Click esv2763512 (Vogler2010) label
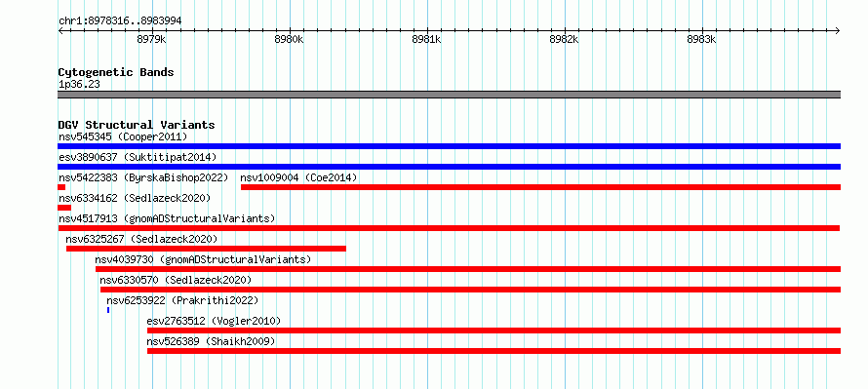Screen dimensions: 868x389 (x=214, y=321)
